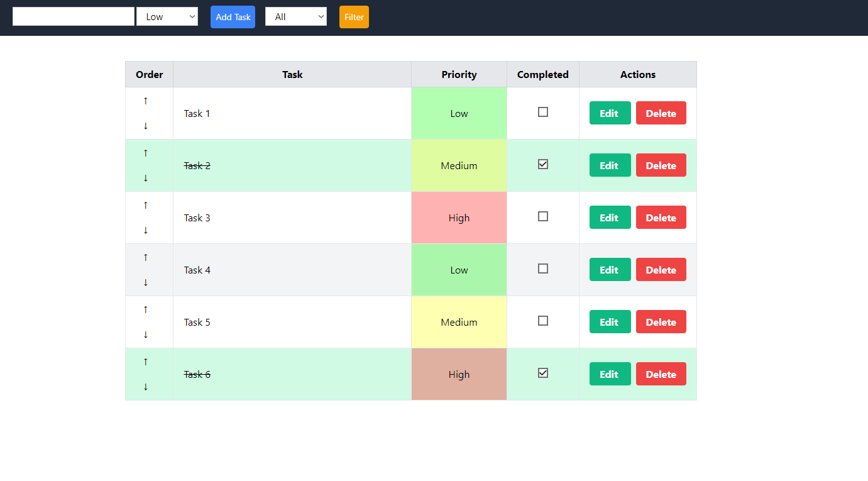Screen dimensions: 868x481
Task: Shift Task 5 down one position
Action: 146,334
